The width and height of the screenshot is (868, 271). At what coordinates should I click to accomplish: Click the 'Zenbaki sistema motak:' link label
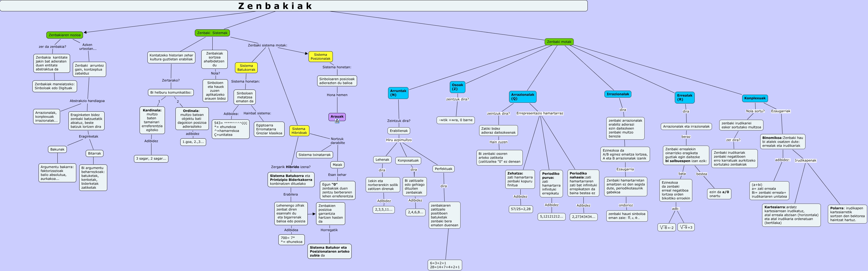pos(267,45)
